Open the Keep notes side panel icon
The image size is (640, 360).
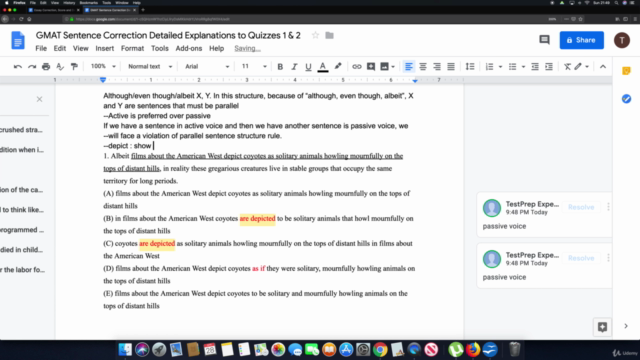pyautogui.click(x=626, y=71)
